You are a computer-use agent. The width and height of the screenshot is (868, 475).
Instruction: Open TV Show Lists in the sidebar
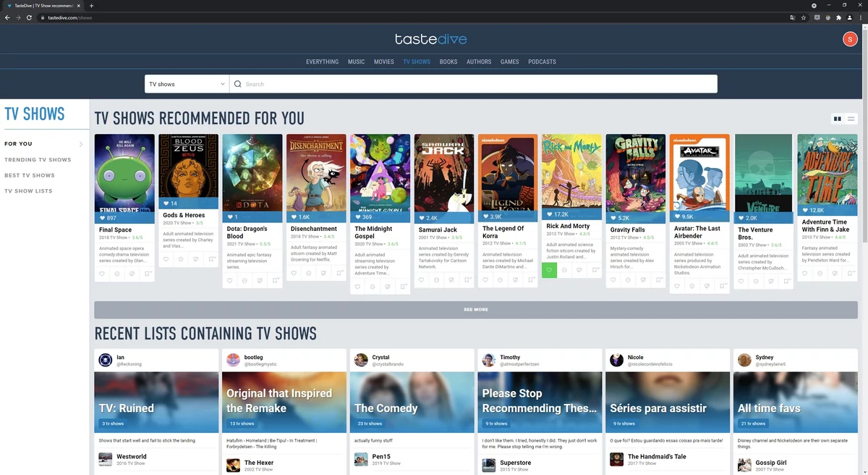pyautogui.click(x=28, y=191)
